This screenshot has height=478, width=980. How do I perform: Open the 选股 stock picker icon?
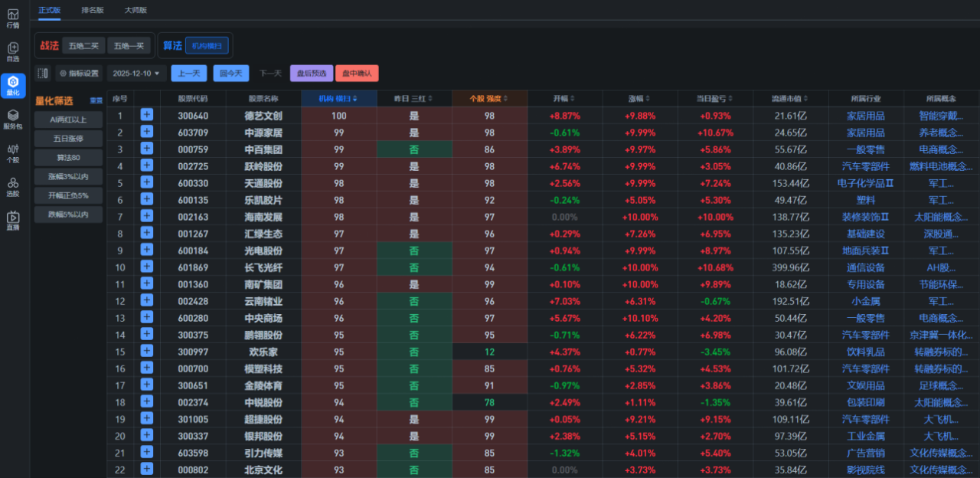pyautogui.click(x=13, y=186)
